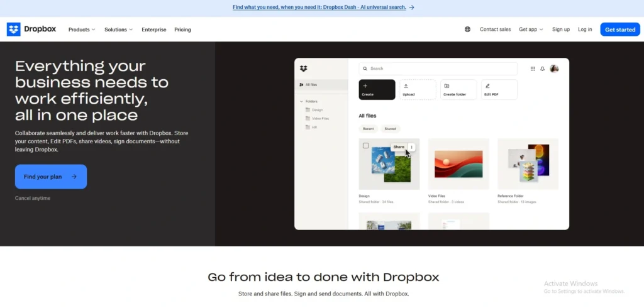
Task: Click the upload arrow icon
Action: click(406, 86)
